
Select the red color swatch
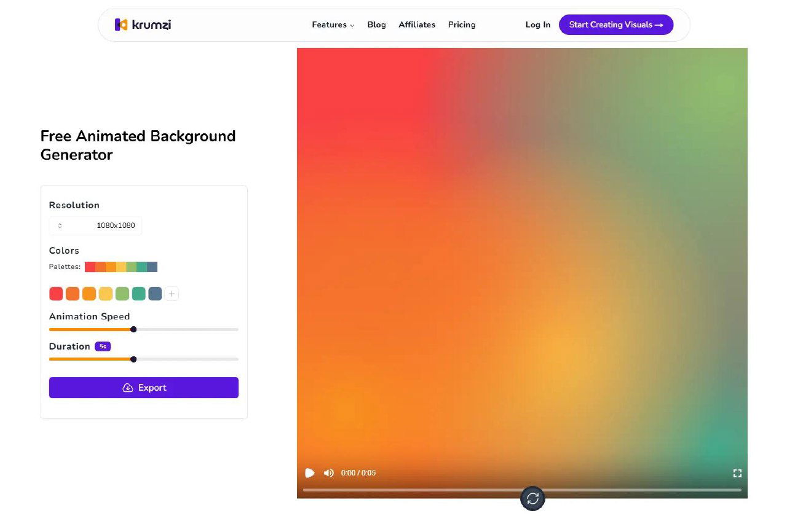click(56, 294)
